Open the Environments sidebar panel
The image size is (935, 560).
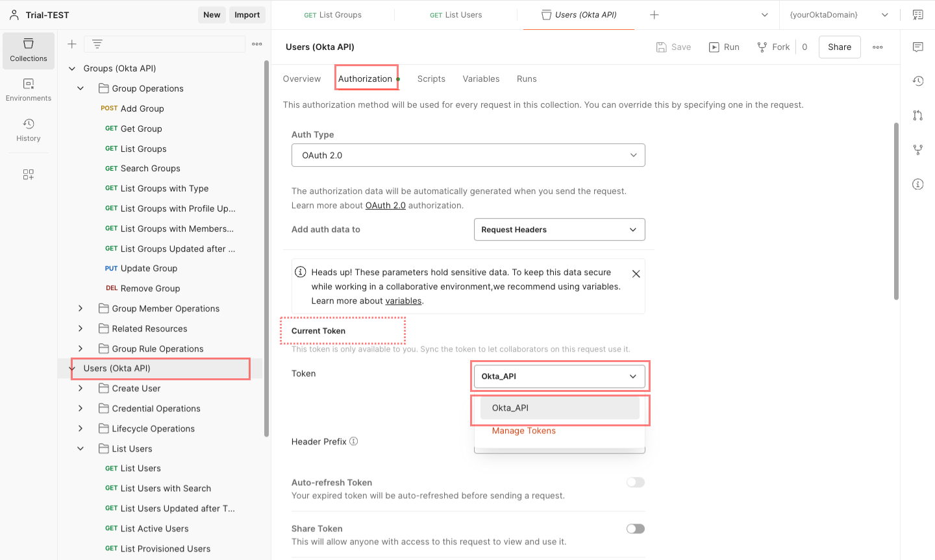29,90
